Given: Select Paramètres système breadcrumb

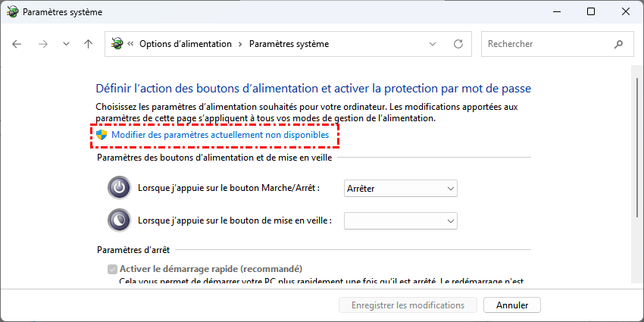Looking at the screenshot, I should pos(289,44).
